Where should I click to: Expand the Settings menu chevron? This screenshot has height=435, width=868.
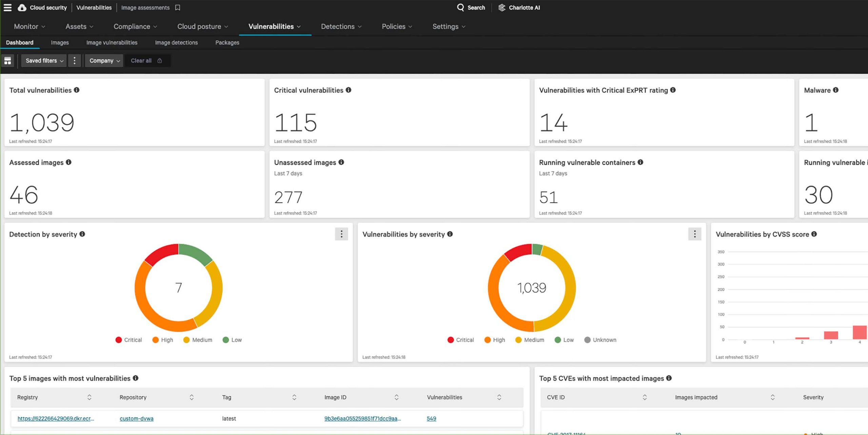pos(464,26)
